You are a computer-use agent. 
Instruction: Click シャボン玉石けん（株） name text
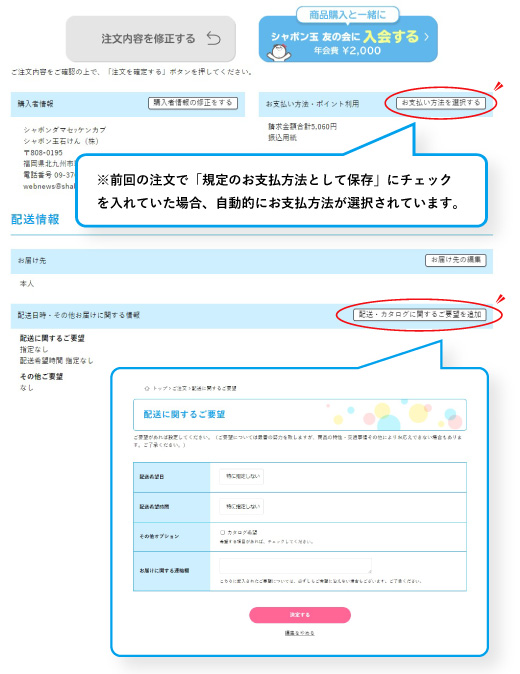click(x=61, y=141)
